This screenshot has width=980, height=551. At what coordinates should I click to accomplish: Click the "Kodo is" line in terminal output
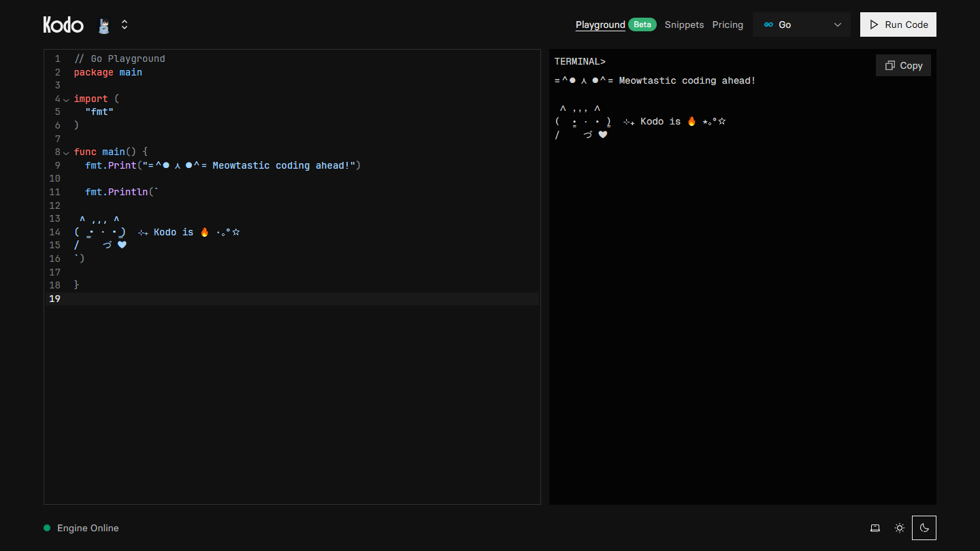(640, 121)
